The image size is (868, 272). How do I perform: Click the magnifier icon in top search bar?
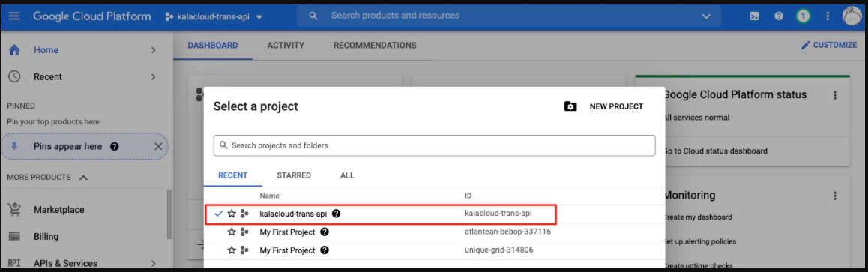point(313,16)
